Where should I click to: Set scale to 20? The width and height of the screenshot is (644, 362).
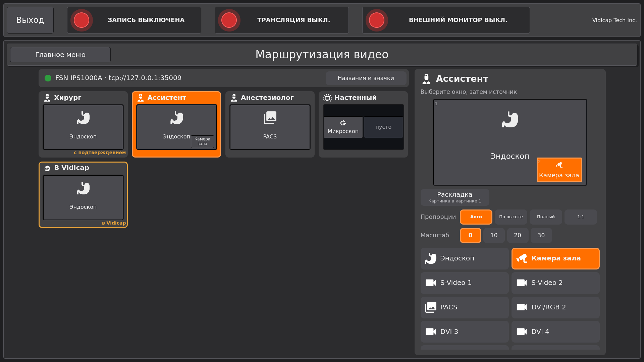518,236
